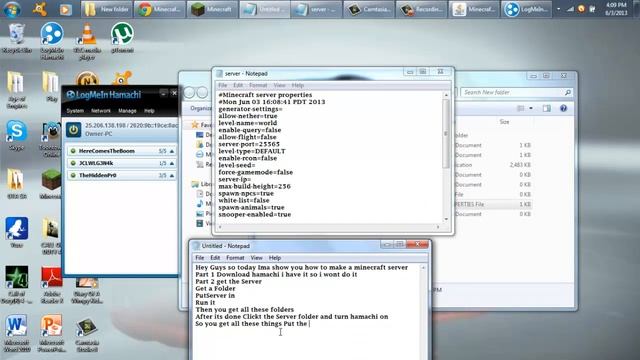Collapse the JCLWLG3N4k network arrow

click(172, 163)
